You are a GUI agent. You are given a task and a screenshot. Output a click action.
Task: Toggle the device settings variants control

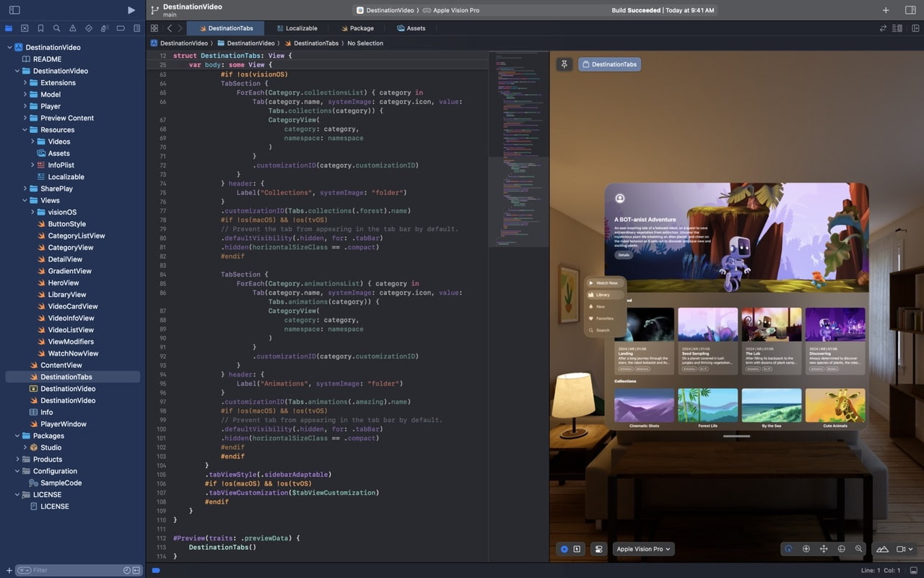(x=598, y=549)
